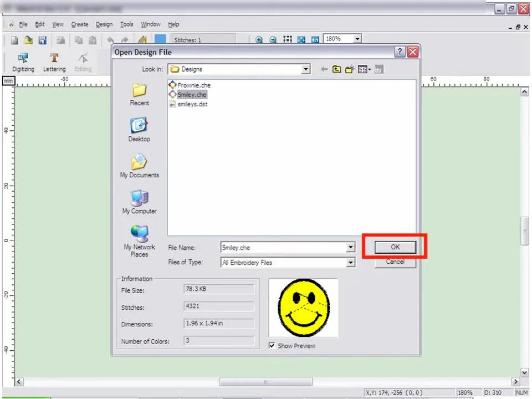Select the Smiley.che file
Viewport: 532px width, 399px height.
[x=188, y=95]
